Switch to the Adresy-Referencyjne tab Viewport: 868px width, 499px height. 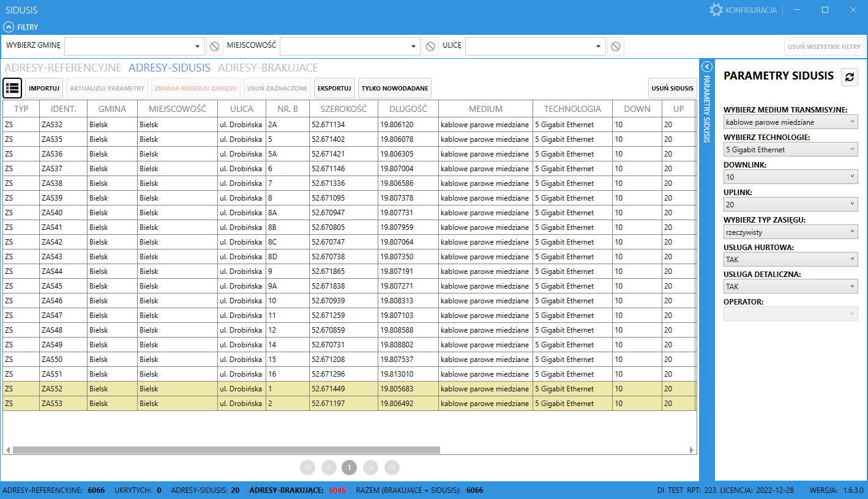(x=63, y=68)
